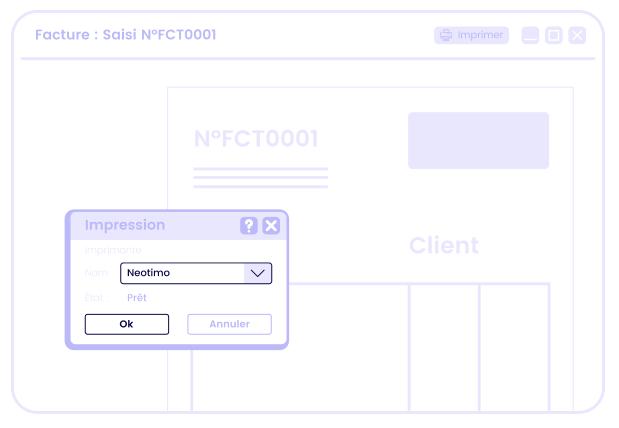Select the Neotimo printer name field
This screenshot has height=428, width=619.
point(182,273)
